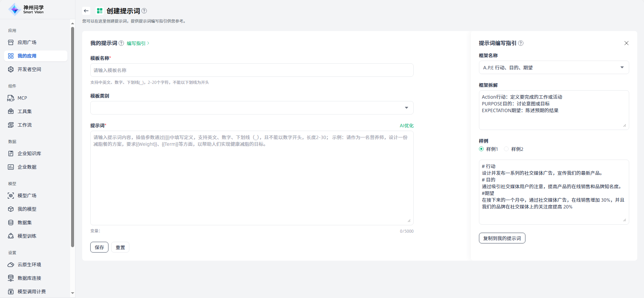This screenshot has width=644, height=298.
Task: Open 模型广场 in the sidebar
Action: click(27, 196)
